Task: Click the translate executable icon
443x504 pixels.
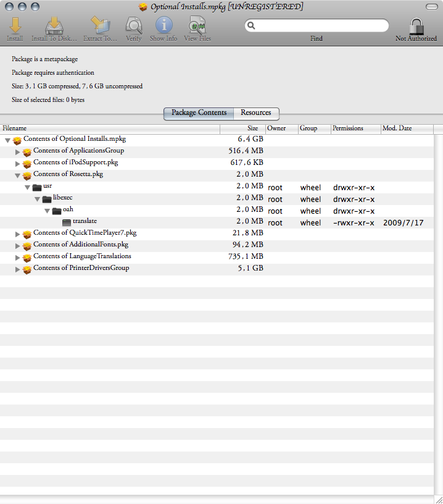Action: (x=67, y=222)
